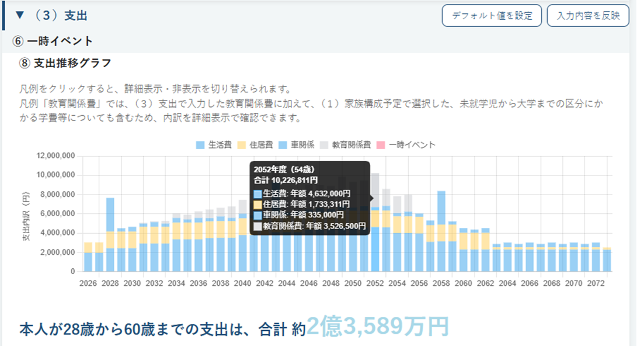Click the tooltip title 2052年度（54歳）
The height and width of the screenshot is (346, 644).
284,169
